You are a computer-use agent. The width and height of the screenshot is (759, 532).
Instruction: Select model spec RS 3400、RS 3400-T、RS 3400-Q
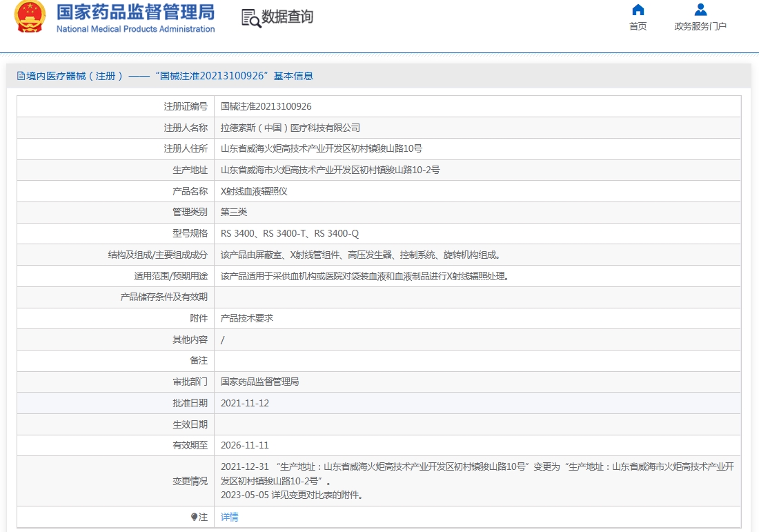pyautogui.click(x=290, y=233)
